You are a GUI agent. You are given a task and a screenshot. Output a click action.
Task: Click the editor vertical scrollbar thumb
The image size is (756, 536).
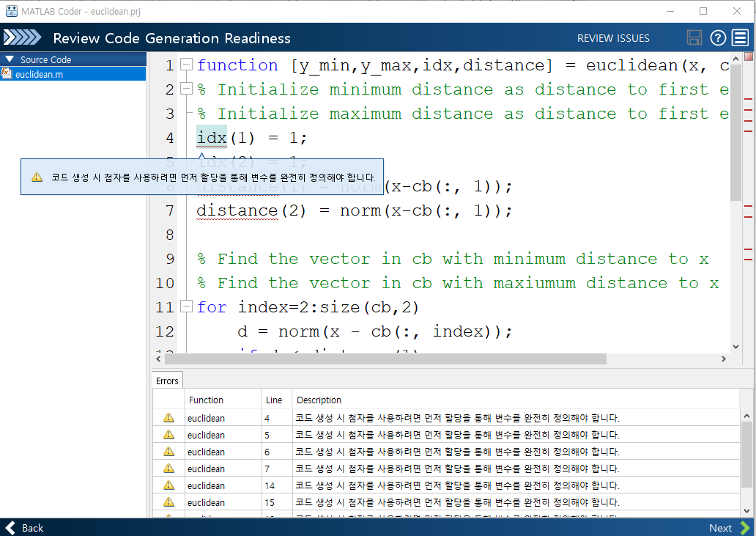[x=735, y=133]
